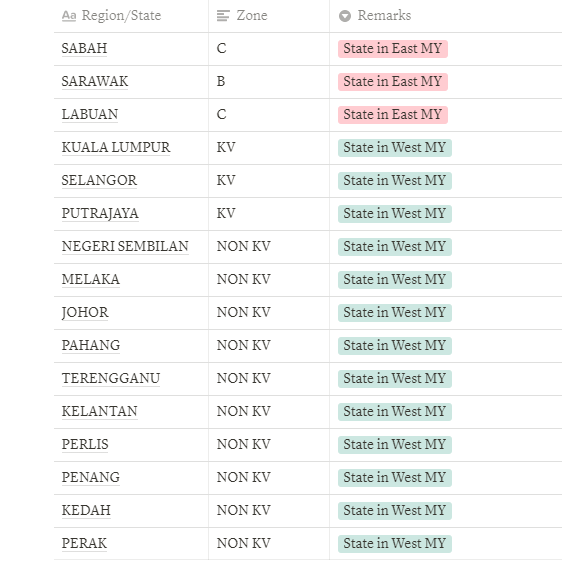Click the LABUAN remarks tag
This screenshot has height=578, width=562.
click(393, 115)
